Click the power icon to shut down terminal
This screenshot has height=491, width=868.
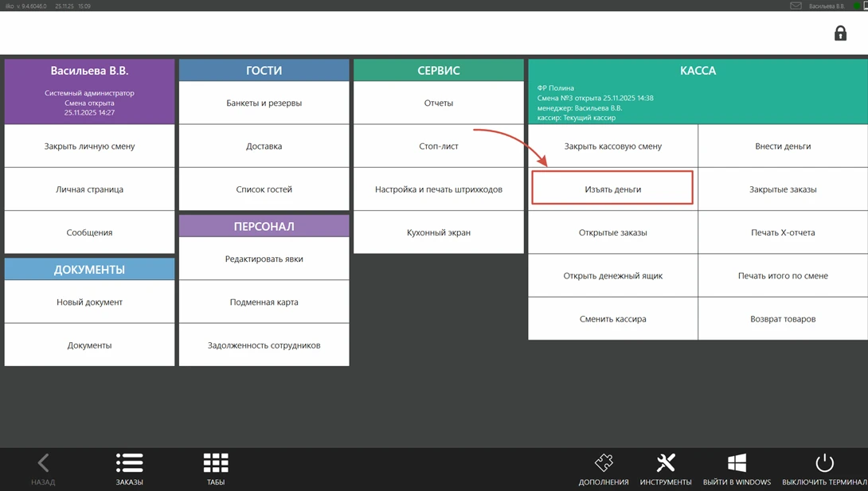(x=824, y=462)
